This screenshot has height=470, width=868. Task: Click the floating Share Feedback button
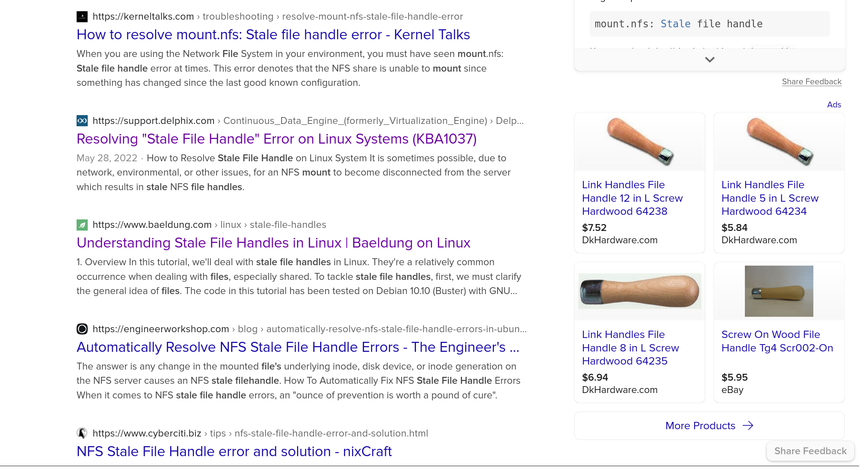pos(810,451)
